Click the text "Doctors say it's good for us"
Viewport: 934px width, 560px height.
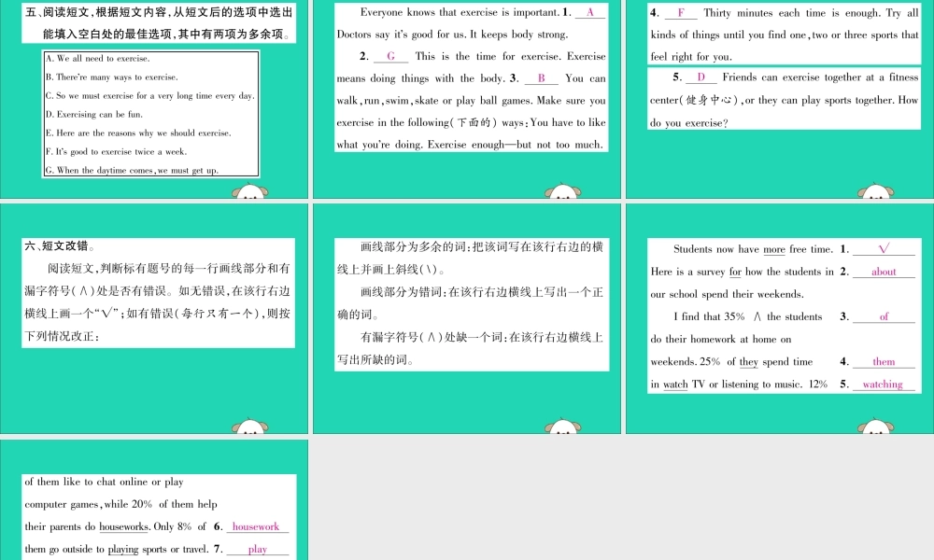(x=401, y=35)
